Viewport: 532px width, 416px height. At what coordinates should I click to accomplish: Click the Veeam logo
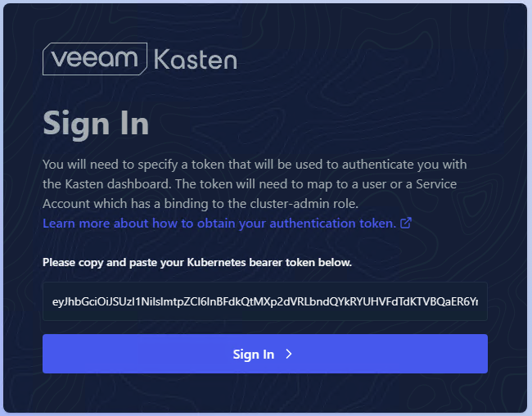[x=94, y=59]
